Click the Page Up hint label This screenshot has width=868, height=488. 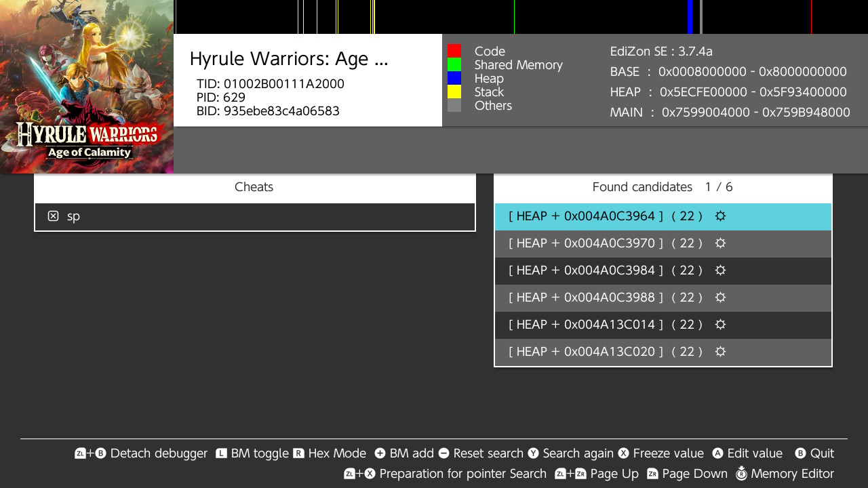click(x=614, y=474)
